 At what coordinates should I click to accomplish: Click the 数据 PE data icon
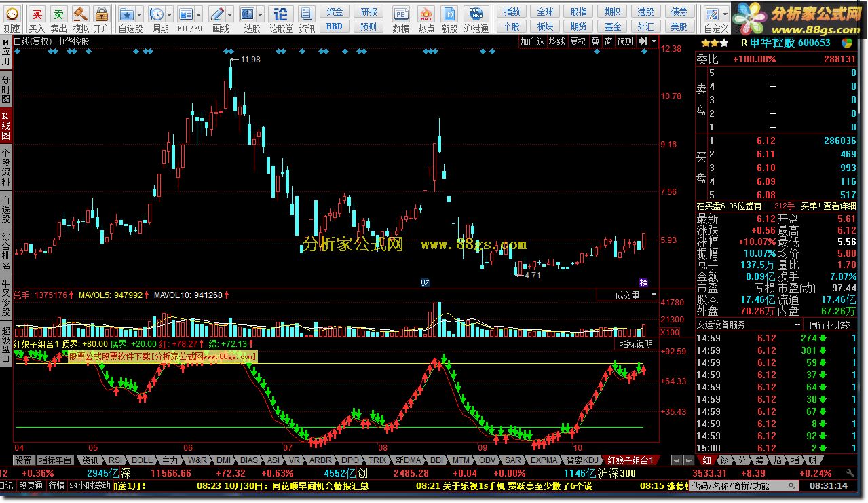[x=401, y=14]
